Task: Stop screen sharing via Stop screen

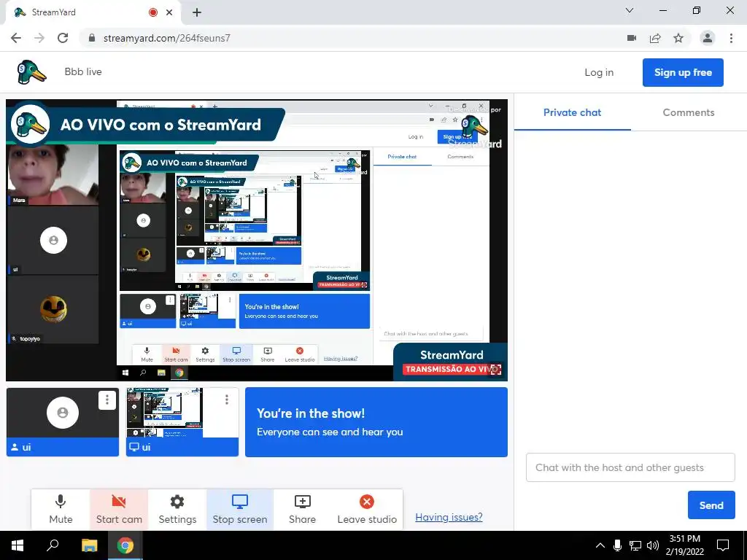Action: tap(239, 510)
